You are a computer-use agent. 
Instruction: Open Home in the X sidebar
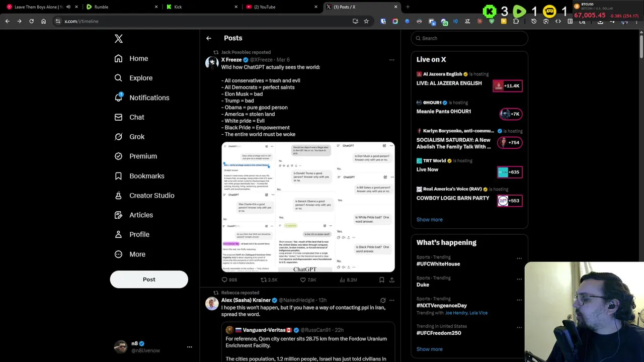click(x=131, y=58)
